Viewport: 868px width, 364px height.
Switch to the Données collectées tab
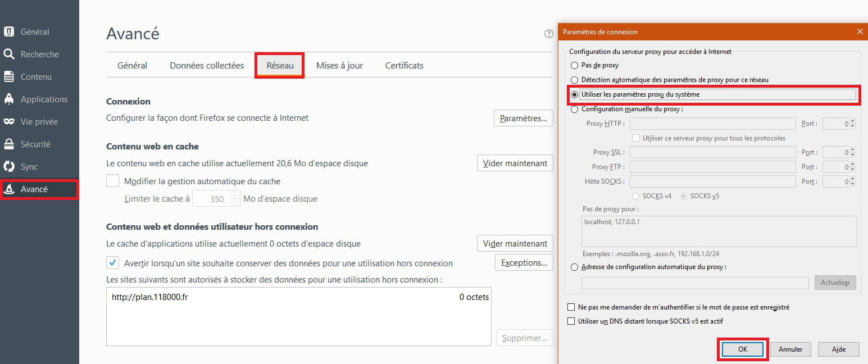tap(207, 66)
